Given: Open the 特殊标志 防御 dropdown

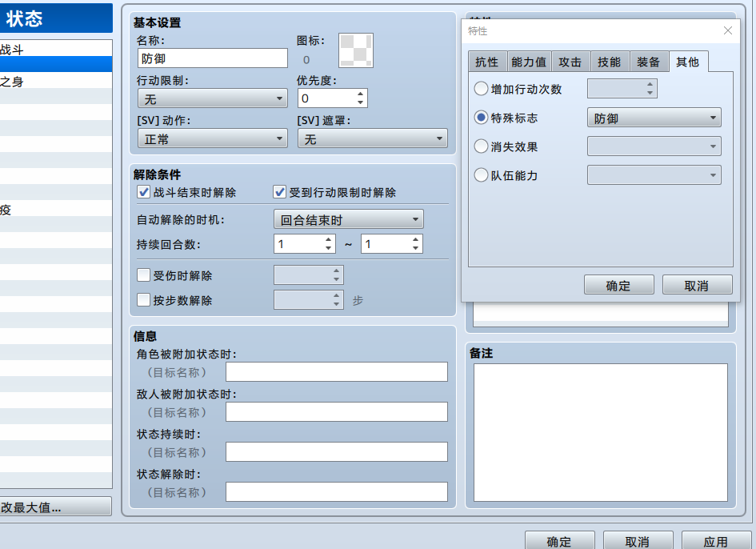Looking at the screenshot, I should tap(654, 118).
